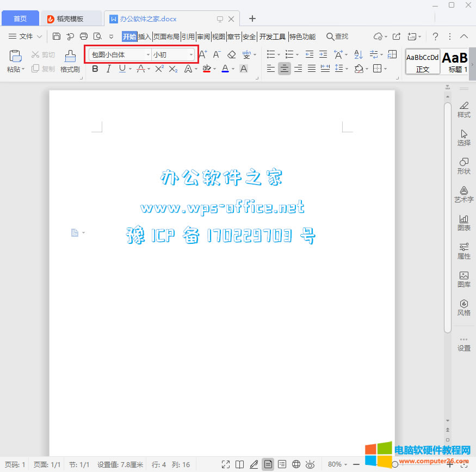Toggle italic formatting
The height and width of the screenshot is (472, 476).
(108, 69)
